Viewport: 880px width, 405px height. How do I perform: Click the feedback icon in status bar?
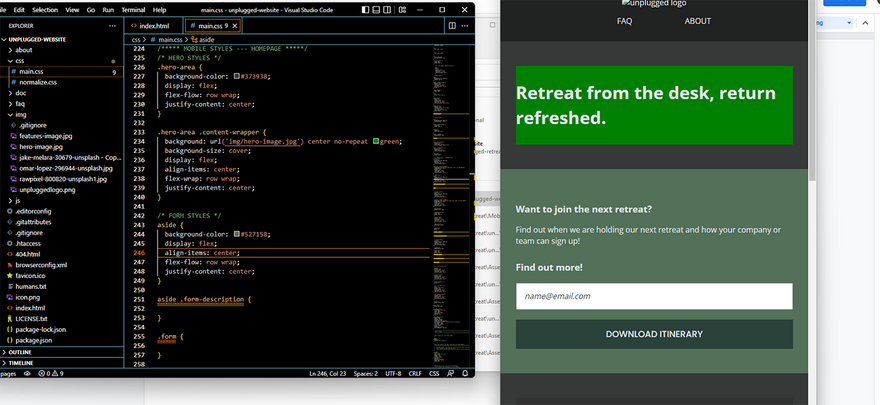pyautogui.click(x=451, y=373)
